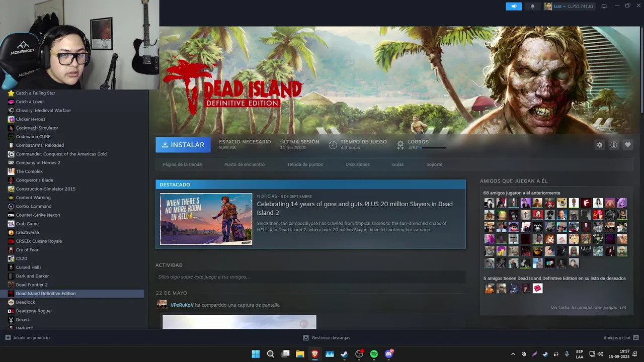Click the Tiempo de juego clock icon

(333, 145)
